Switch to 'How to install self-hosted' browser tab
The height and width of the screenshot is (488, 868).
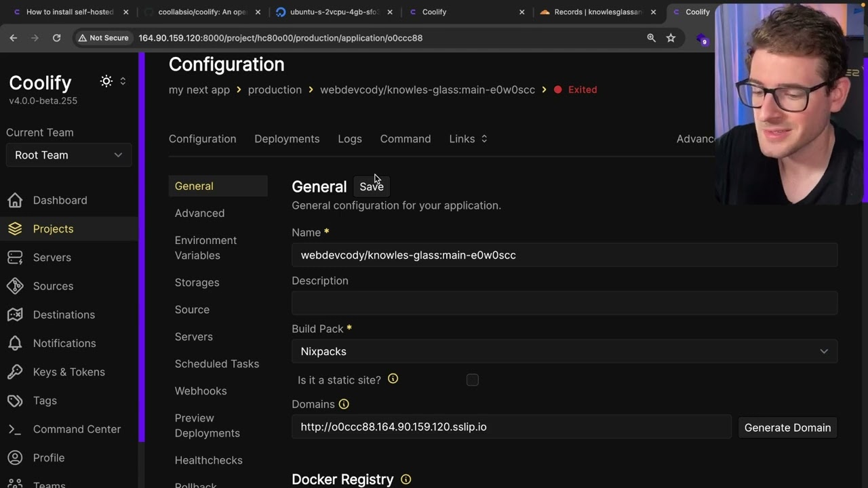point(70,12)
